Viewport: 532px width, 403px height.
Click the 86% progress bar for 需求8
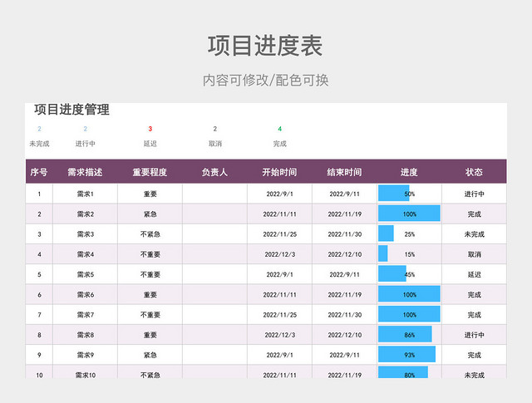click(x=405, y=334)
